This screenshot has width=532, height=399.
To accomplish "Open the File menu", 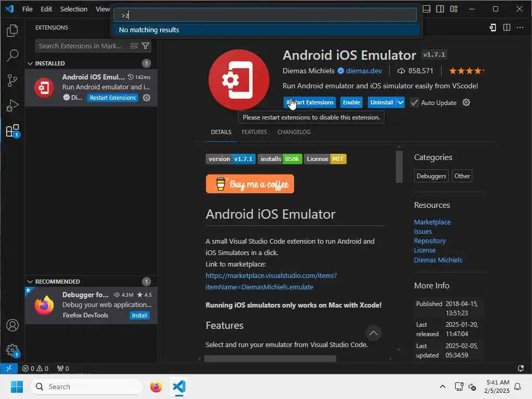I will (x=27, y=9).
